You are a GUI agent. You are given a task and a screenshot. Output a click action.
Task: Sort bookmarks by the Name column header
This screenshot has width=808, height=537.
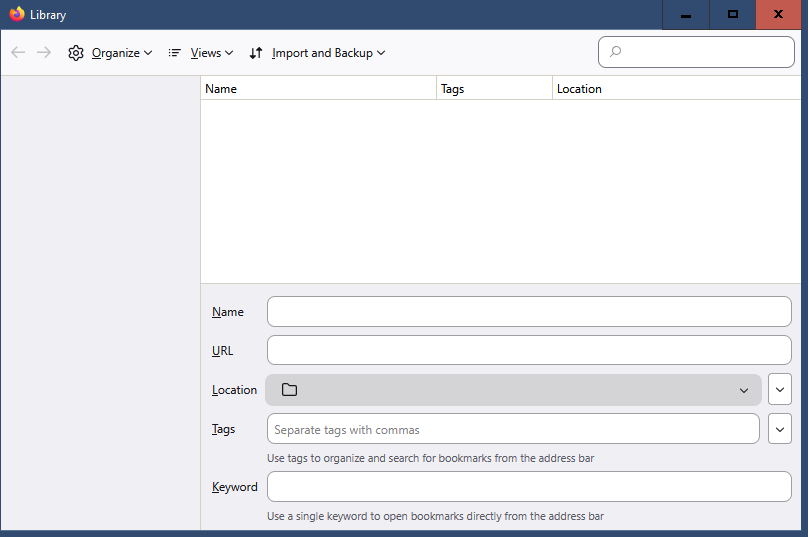tap(318, 89)
